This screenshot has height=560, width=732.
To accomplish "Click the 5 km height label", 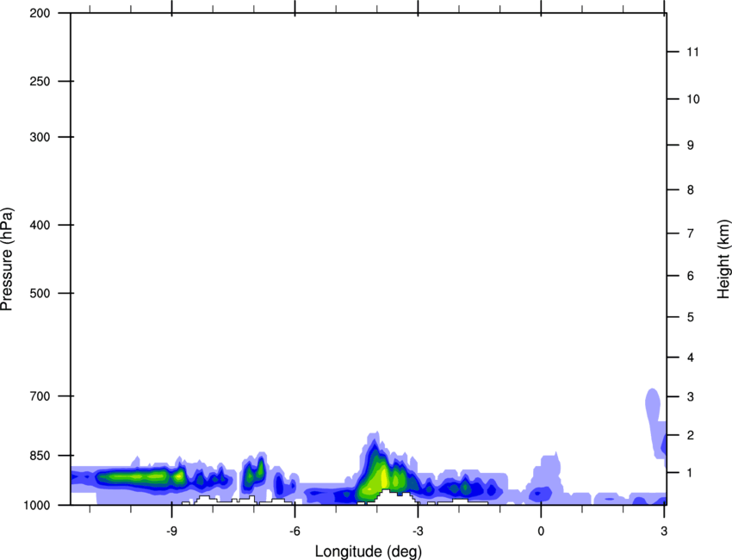I will pos(691,318).
